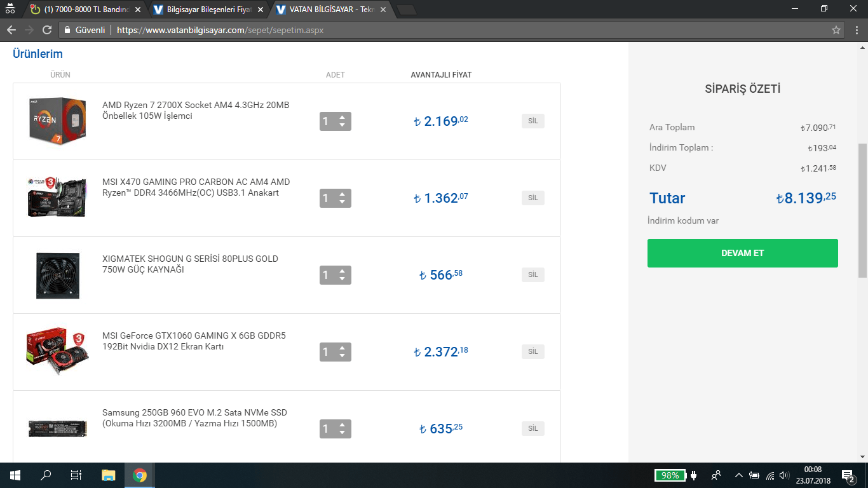Open File Explorer from the taskbar

[109, 475]
